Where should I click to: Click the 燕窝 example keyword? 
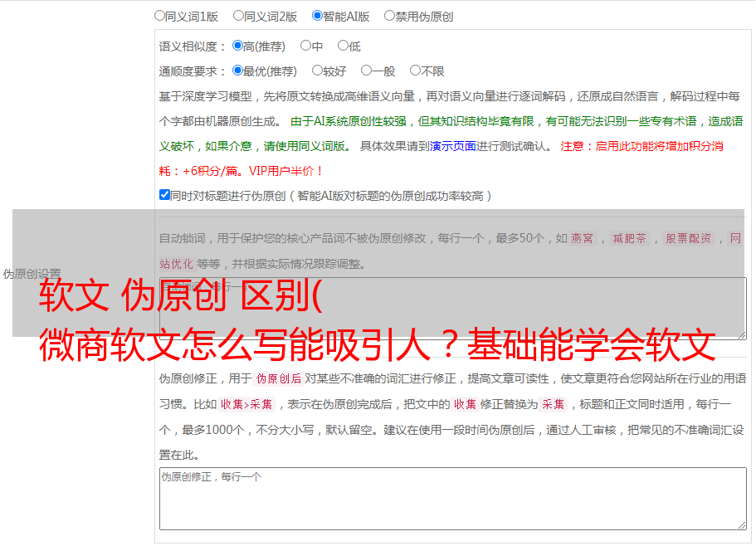pos(582,238)
